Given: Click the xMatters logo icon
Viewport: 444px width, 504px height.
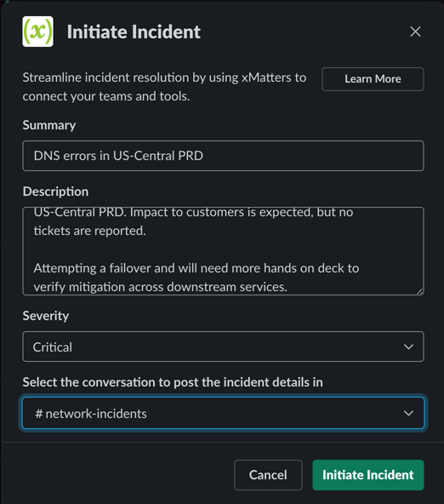Looking at the screenshot, I should coord(38,31).
